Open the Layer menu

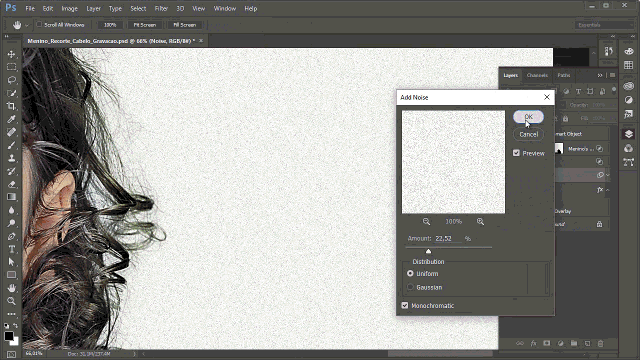93,8
